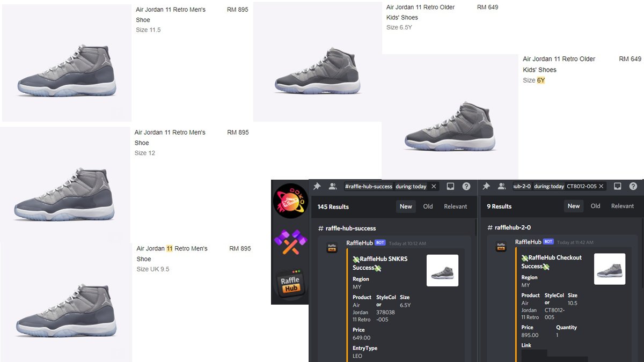This screenshot has height=362, width=644.
Task: Click RaffleHub Checkout Success embed title
Action: (x=551, y=262)
